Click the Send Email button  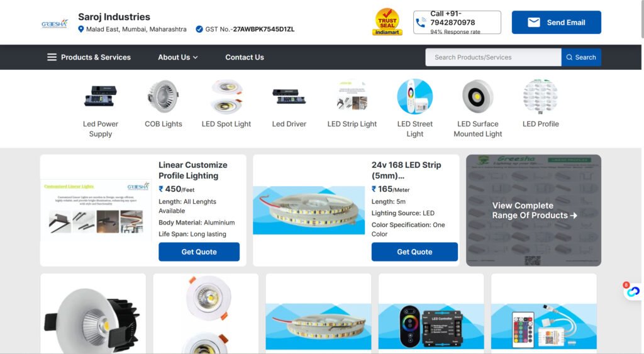point(556,22)
